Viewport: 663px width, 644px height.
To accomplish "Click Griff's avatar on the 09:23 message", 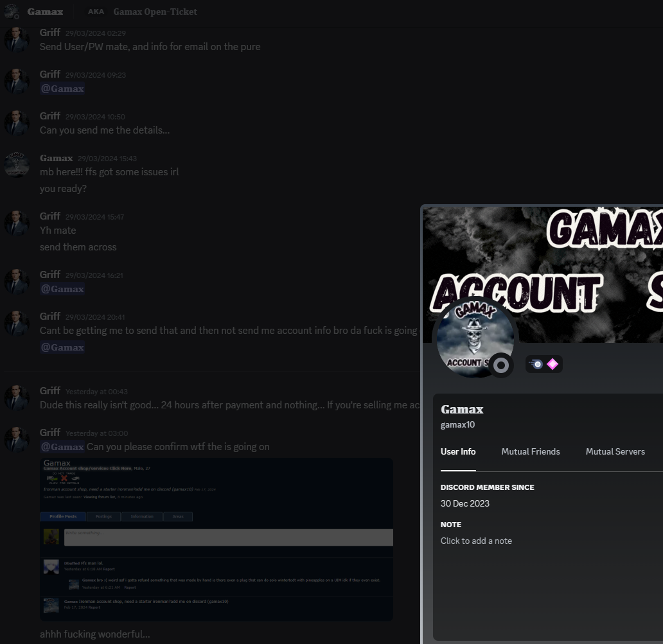I will point(17,81).
